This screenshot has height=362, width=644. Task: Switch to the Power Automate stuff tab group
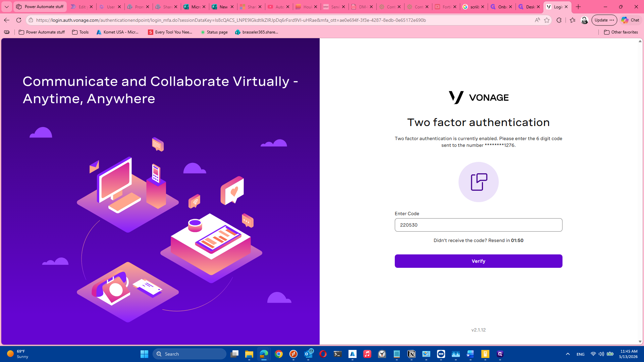[x=40, y=7]
